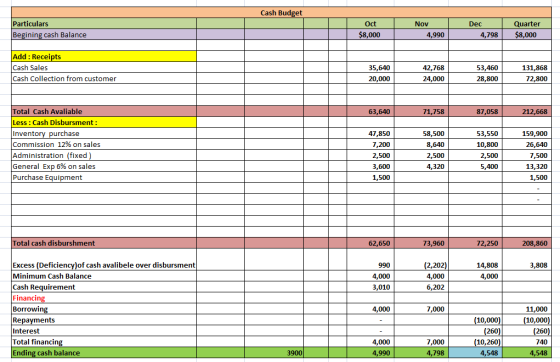560x362 pixels.
Task: Select Oct total cash available 63,640
Action: point(370,111)
